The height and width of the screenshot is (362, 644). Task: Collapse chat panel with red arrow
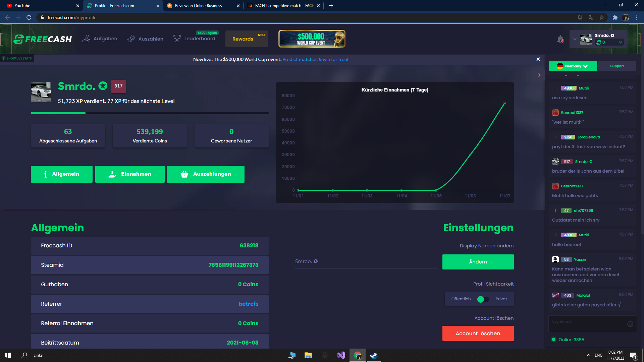[539, 75]
